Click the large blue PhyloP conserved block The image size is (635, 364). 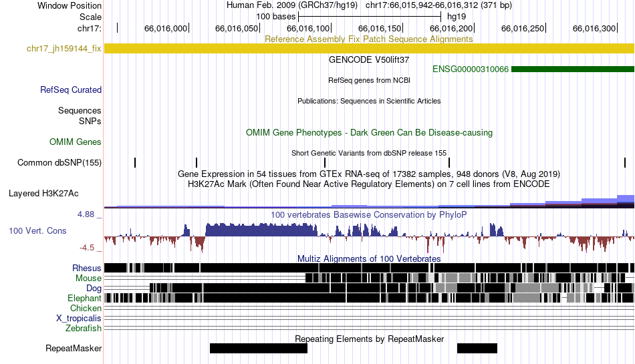(261, 230)
